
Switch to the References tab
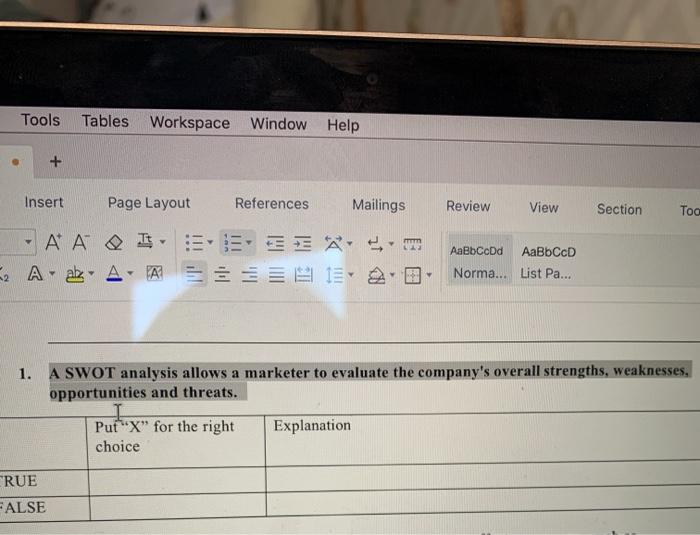(x=272, y=204)
